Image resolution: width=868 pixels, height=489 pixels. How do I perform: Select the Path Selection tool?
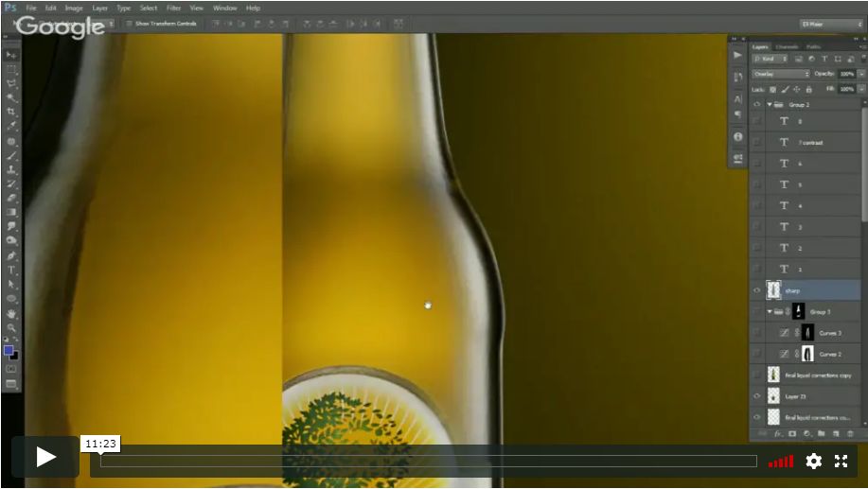pyautogui.click(x=11, y=285)
